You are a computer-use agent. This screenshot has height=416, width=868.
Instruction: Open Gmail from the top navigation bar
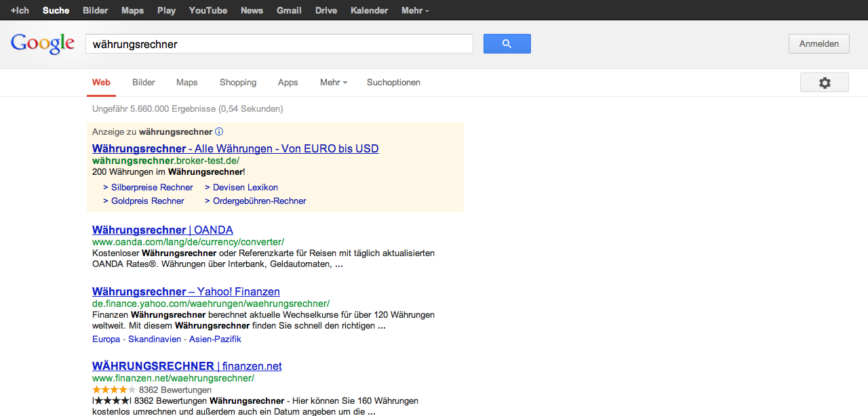point(289,10)
